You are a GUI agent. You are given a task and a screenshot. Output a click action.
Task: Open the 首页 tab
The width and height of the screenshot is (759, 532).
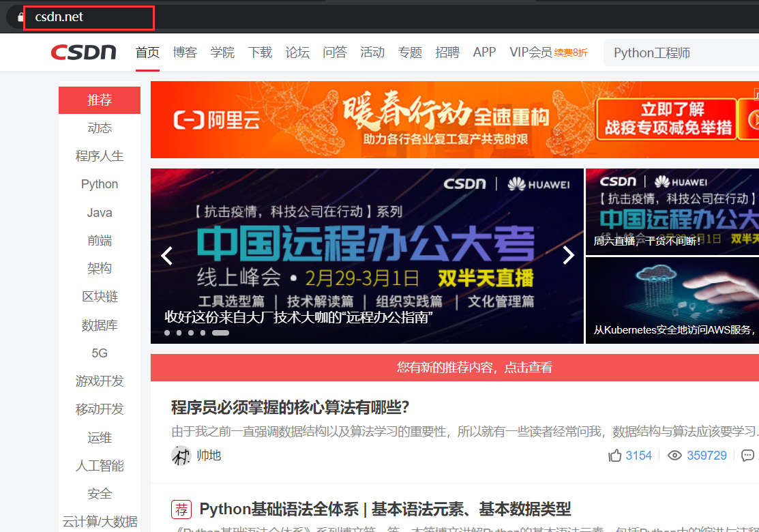(147, 53)
